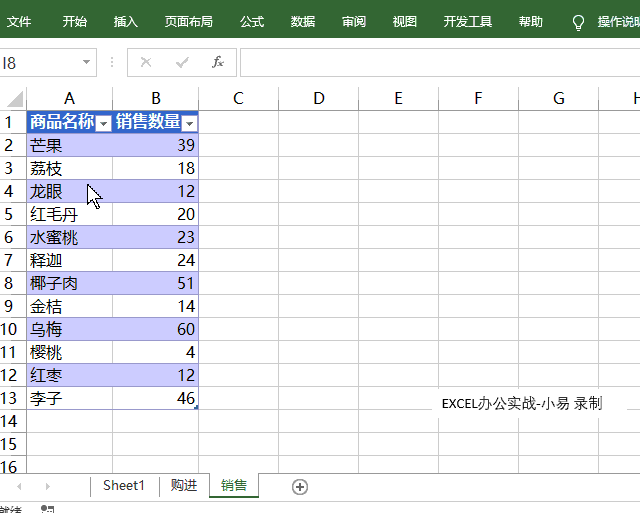Open the 文件 menu tab
This screenshot has width=640, height=513.
click(x=19, y=21)
